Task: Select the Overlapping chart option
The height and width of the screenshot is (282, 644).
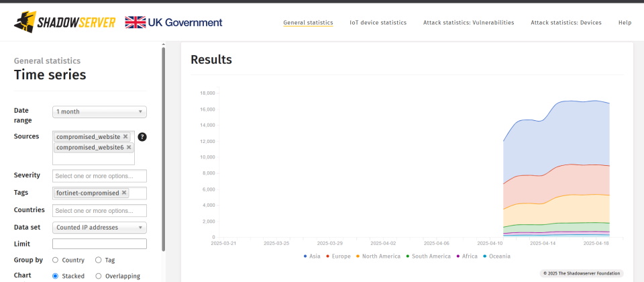Action: 98,276
